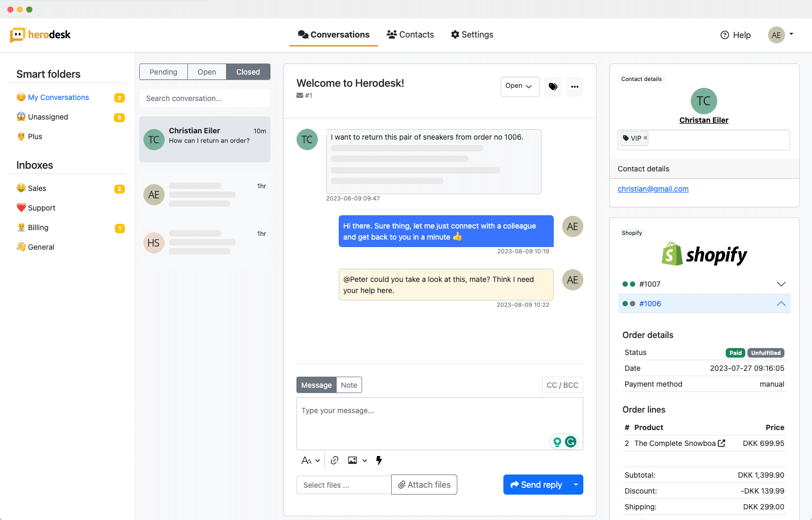Image resolution: width=812 pixels, height=520 pixels.
Task: Remove the VIP tag
Action: 645,138
